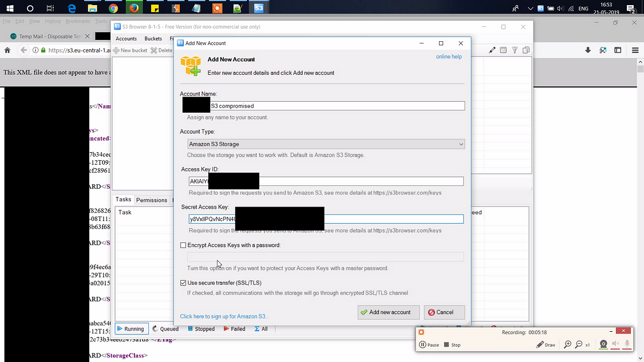Click the Secret Access Key field

coord(326,219)
